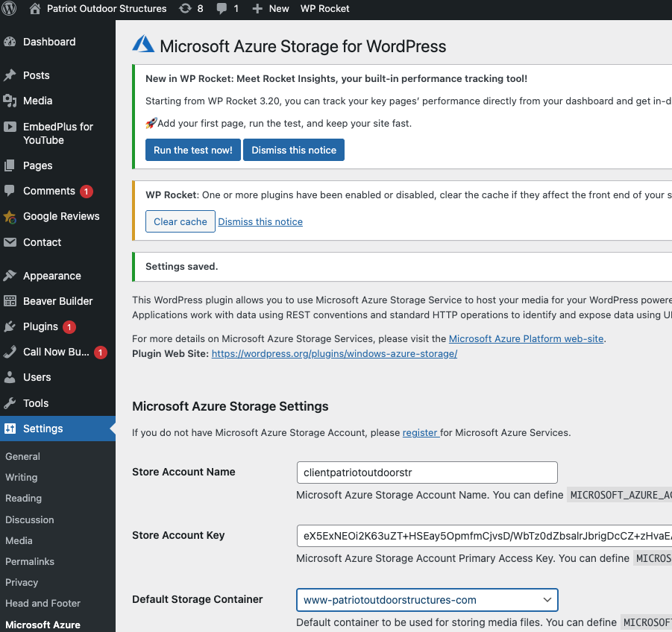Expand the Default Storage Container dropdown
This screenshot has height=632, width=672.
coord(427,599)
